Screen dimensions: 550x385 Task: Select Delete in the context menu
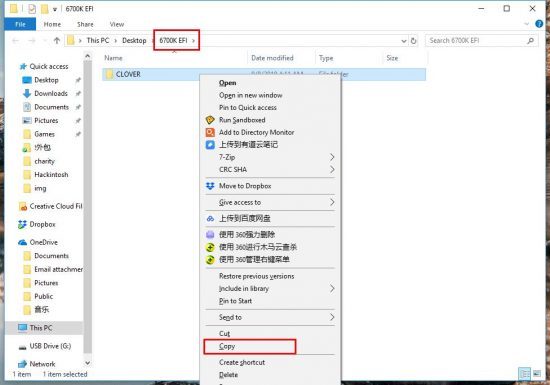[x=228, y=375]
